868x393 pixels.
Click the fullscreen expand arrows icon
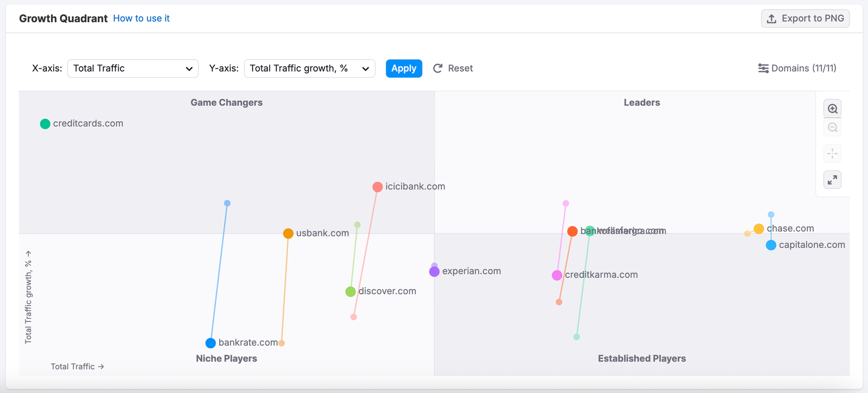coord(833,180)
